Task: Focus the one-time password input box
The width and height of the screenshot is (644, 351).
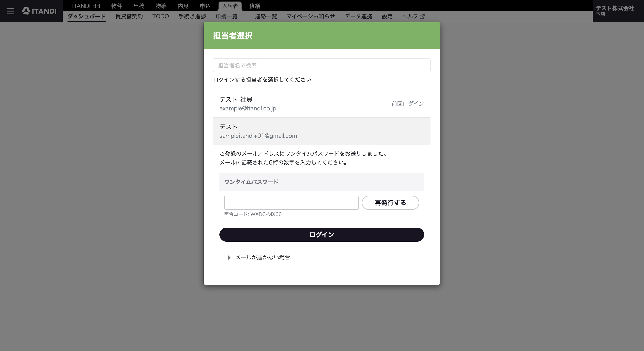Action: pyautogui.click(x=291, y=203)
